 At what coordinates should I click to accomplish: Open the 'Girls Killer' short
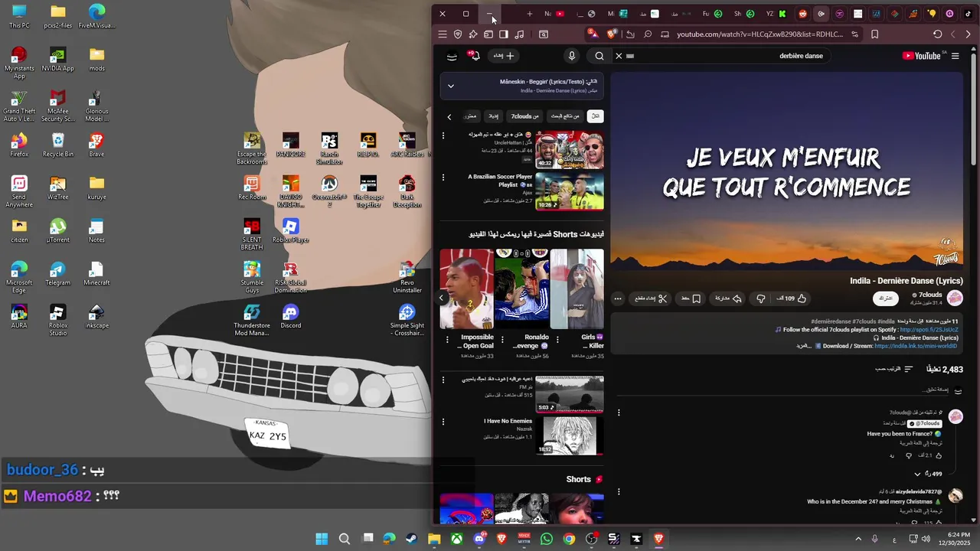click(x=577, y=289)
